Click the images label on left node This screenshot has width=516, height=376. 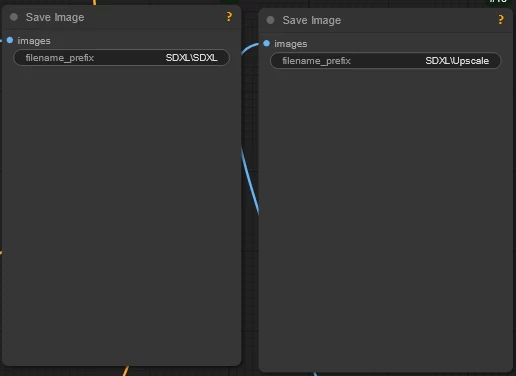pos(34,41)
